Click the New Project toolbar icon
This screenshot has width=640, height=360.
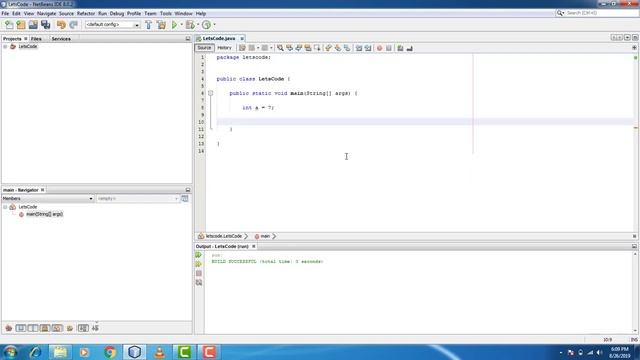click(x=21, y=25)
